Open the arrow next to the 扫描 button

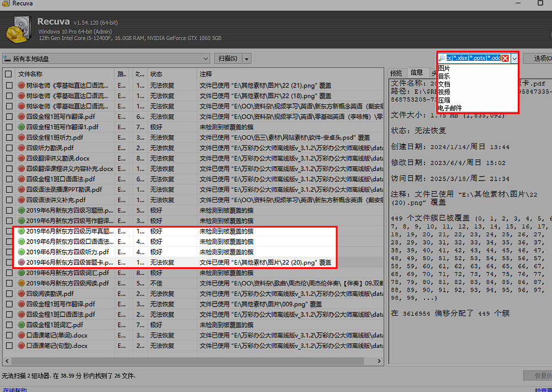click(247, 59)
